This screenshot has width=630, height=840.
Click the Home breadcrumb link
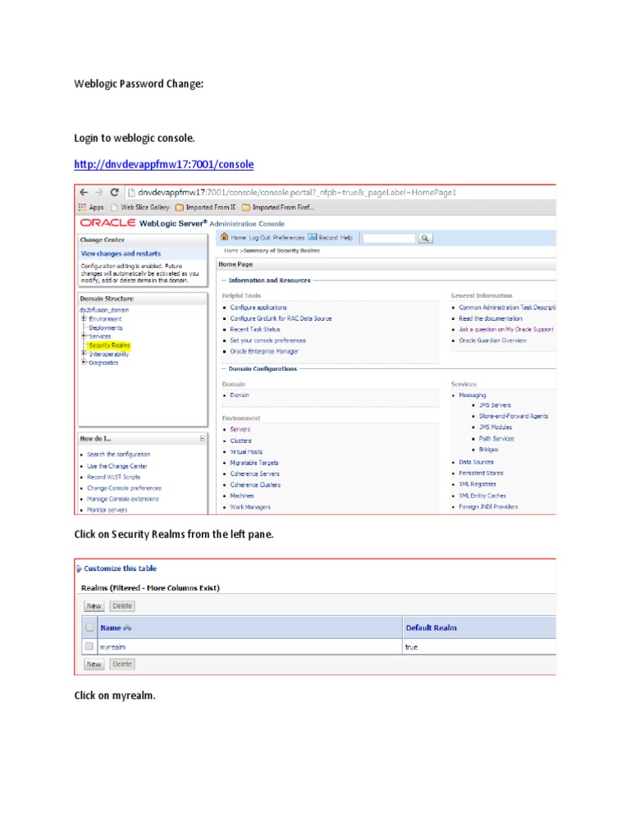click(231, 250)
